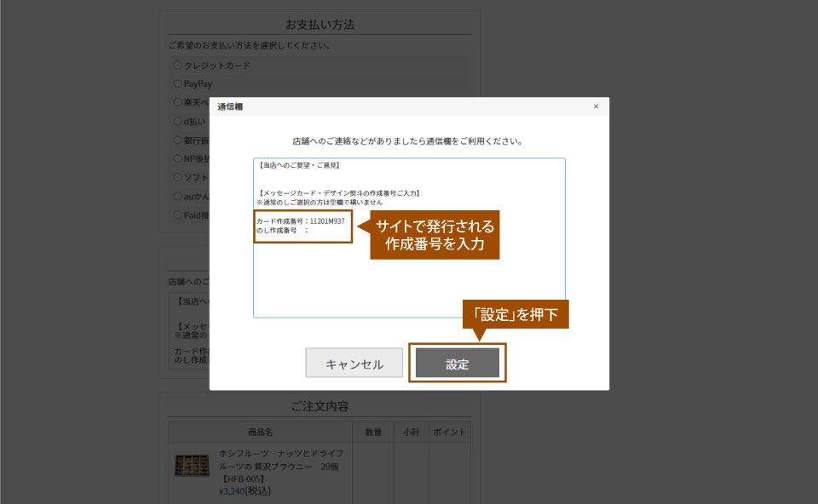Click the 数量 column header
818x504 pixels.
click(375, 432)
